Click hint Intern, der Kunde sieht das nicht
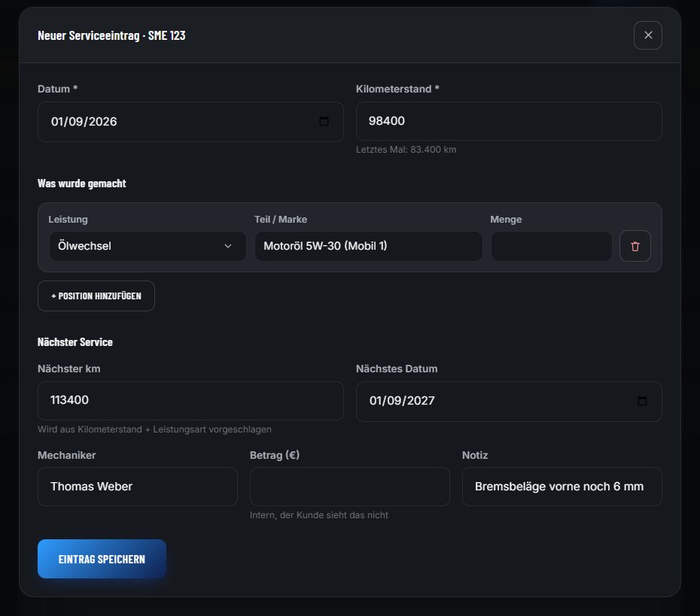 [x=318, y=514]
